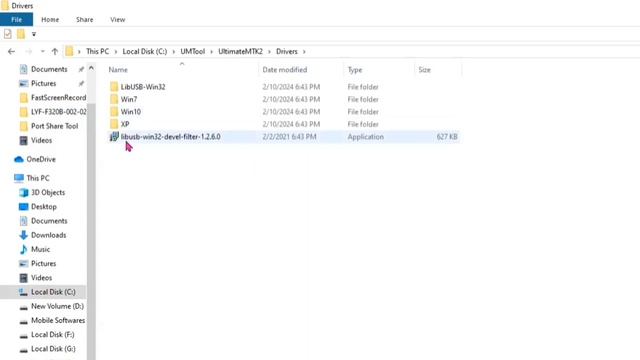Click the folder icon in the address bar

click(x=69, y=51)
